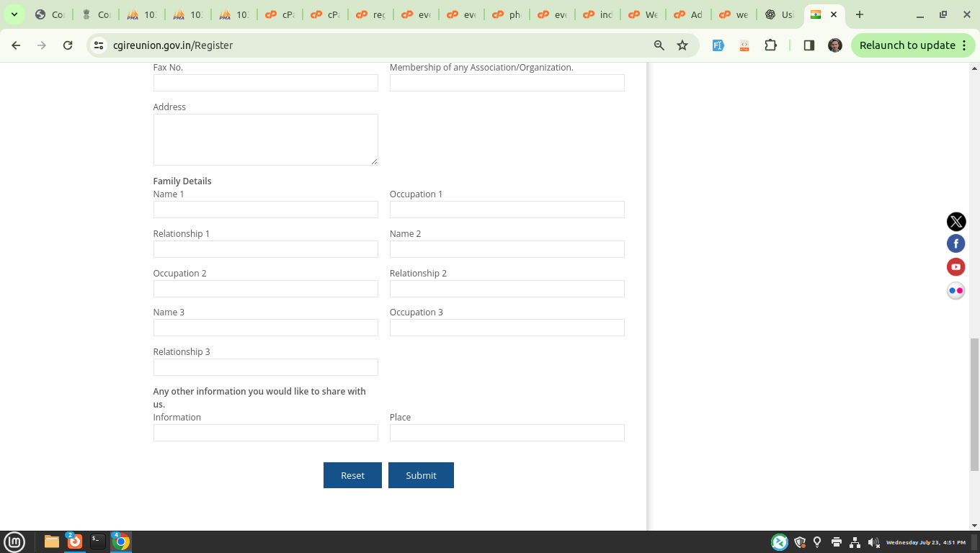Open the Facebook social icon
This screenshot has height=553, width=980.
[x=955, y=244]
